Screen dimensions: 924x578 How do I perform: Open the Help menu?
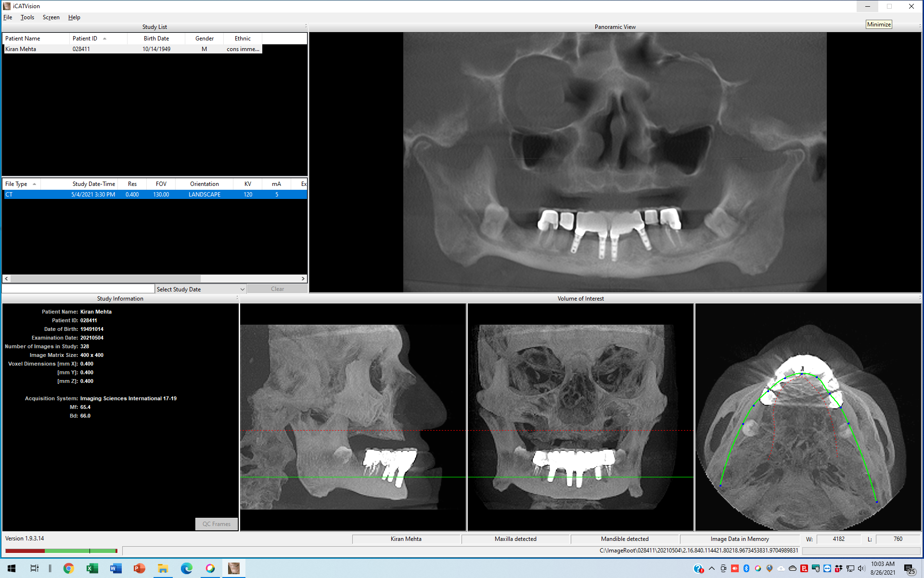(x=74, y=17)
